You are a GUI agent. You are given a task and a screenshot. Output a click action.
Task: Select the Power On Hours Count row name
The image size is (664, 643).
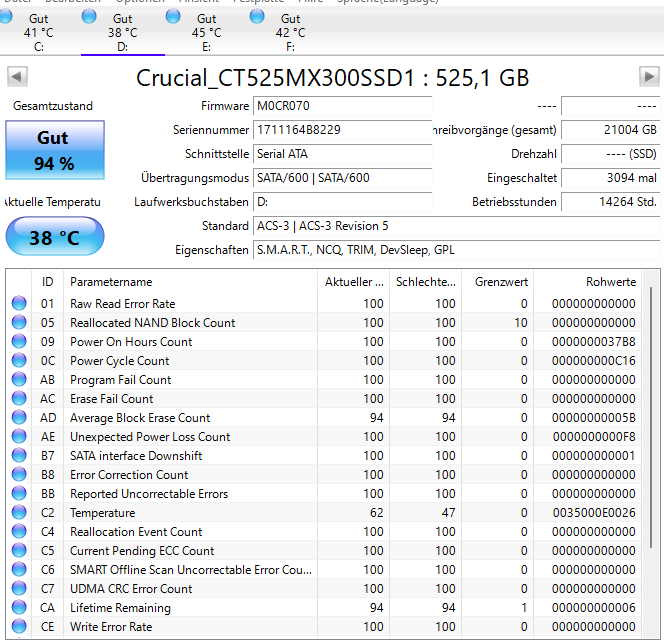[x=131, y=342]
